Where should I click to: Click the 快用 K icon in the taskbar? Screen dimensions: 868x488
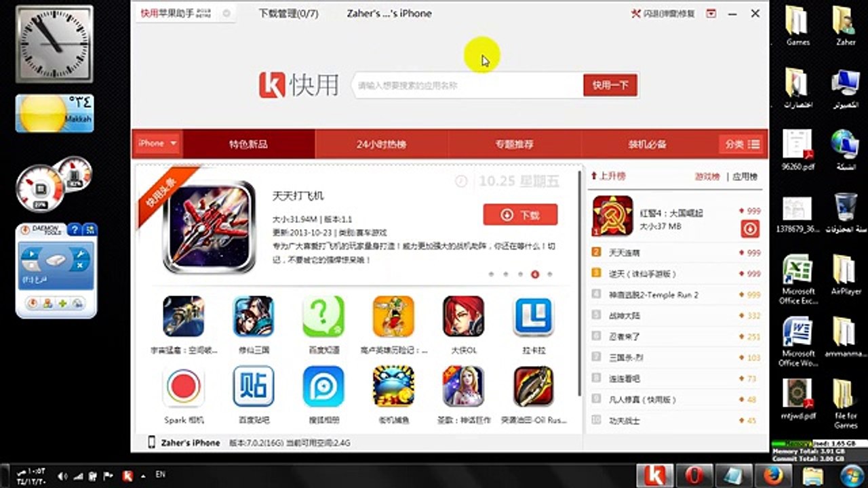654,475
